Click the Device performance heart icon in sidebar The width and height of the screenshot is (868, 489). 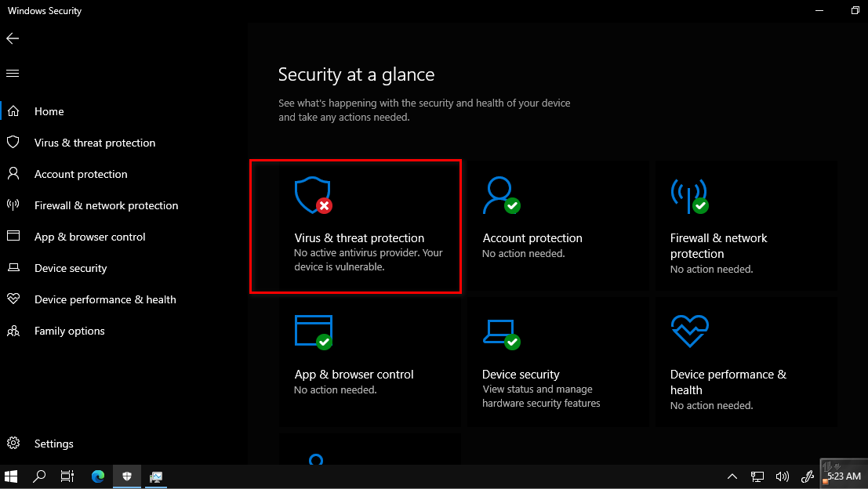[x=13, y=299]
